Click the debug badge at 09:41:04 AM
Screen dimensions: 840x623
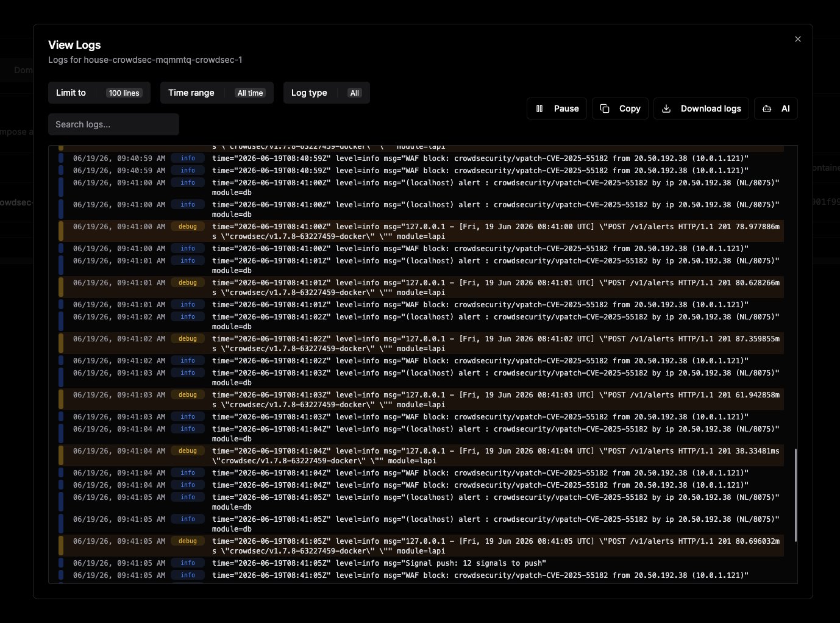tap(188, 451)
